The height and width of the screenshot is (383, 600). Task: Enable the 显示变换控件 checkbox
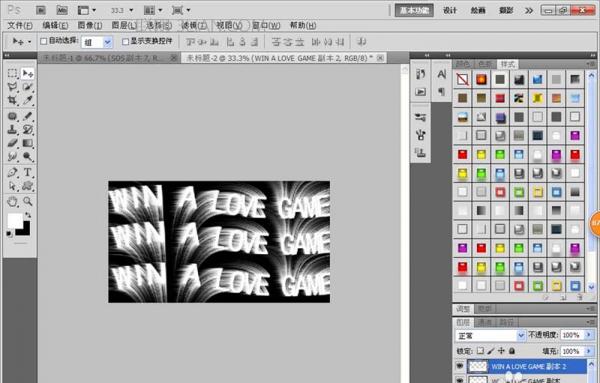(x=125, y=41)
